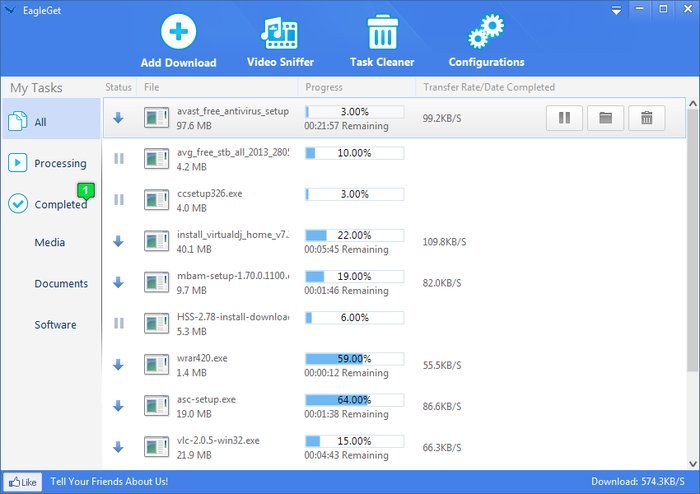Screen dimensions: 700x494
Task: Toggle status of HSS-2.78-install download
Action: (x=119, y=323)
